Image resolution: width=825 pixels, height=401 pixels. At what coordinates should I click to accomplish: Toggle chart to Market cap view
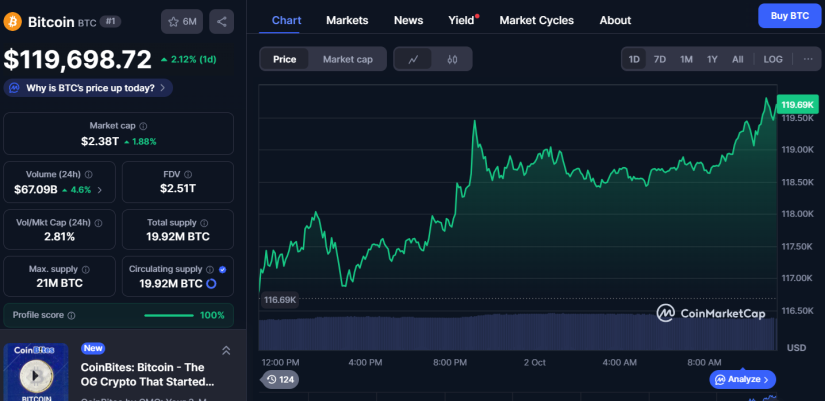pyautogui.click(x=347, y=59)
